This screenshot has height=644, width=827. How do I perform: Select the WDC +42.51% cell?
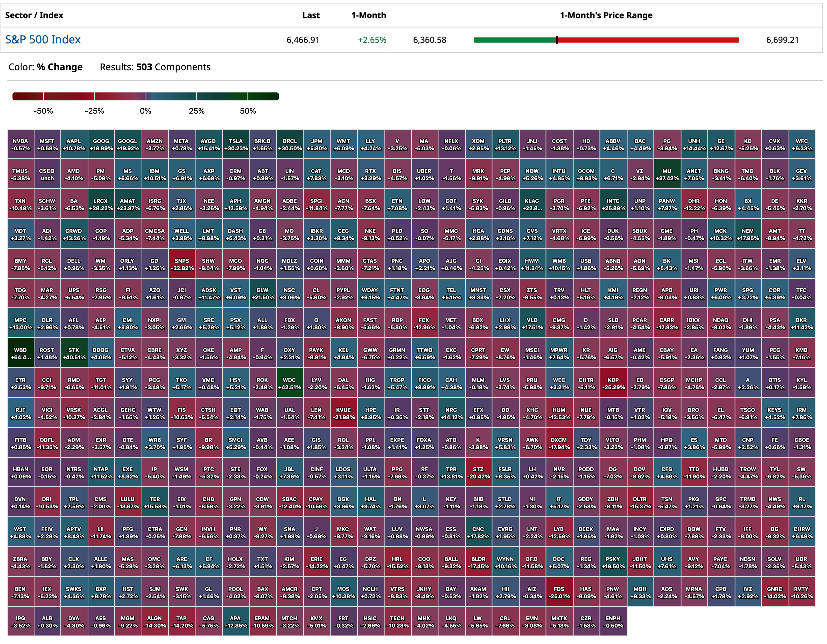(x=289, y=383)
